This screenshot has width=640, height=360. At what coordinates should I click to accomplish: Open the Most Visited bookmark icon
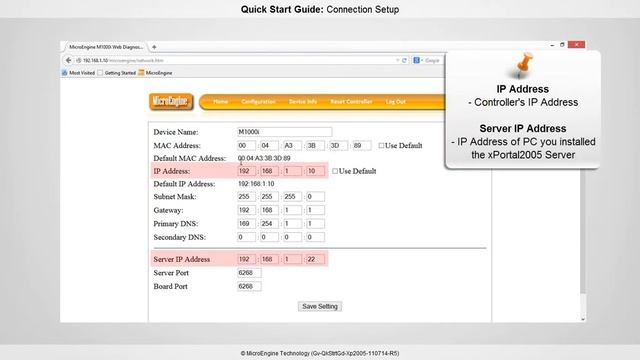coord(64,73)
